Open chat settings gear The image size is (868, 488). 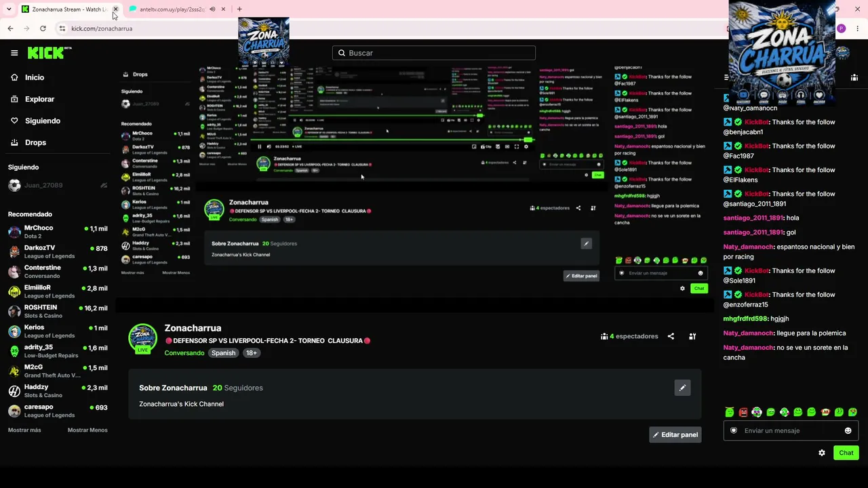[x=822, y=453]
